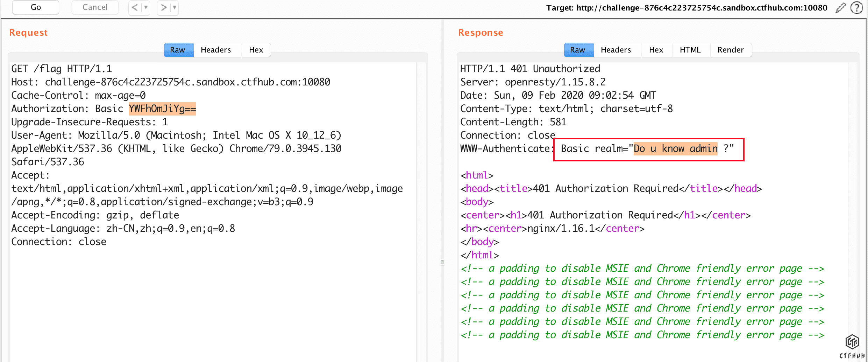868x362 pixels.
Task: Click the split handle between Request and Response
Action: [x=442, y=262]
